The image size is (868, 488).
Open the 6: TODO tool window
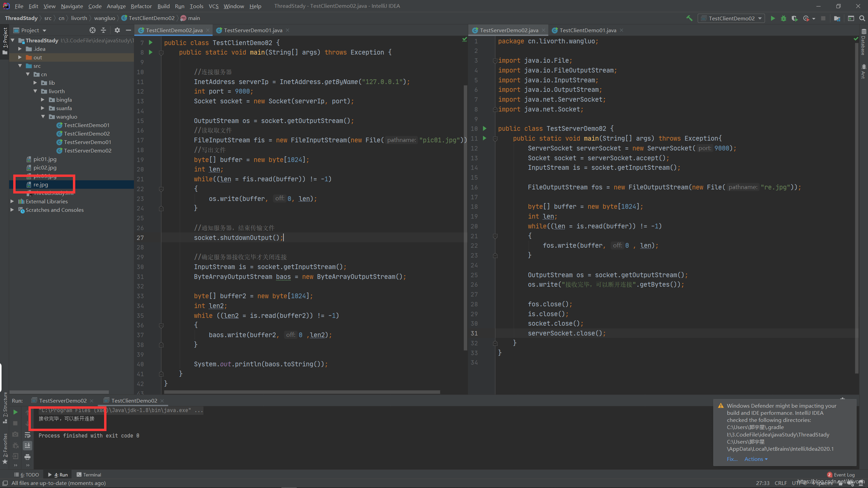[x=26, y=475]
